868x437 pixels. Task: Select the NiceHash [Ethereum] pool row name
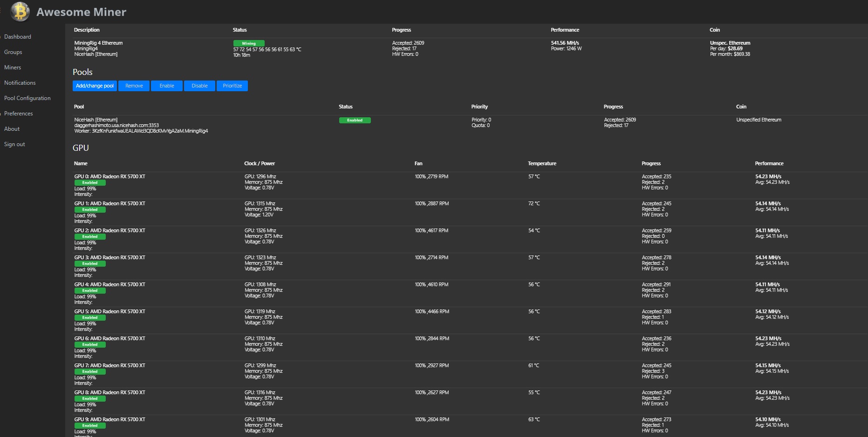point(96,120)
